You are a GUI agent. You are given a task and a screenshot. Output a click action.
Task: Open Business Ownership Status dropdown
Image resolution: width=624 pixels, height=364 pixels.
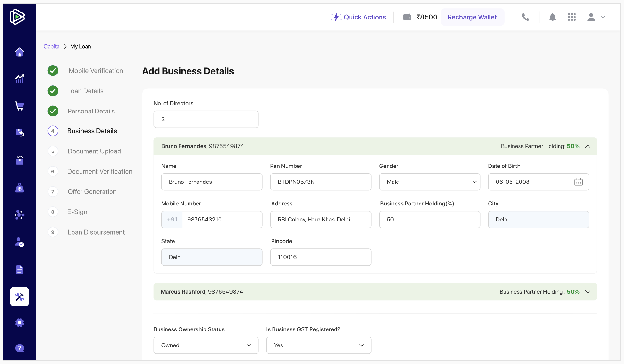[x=206, y=345]
